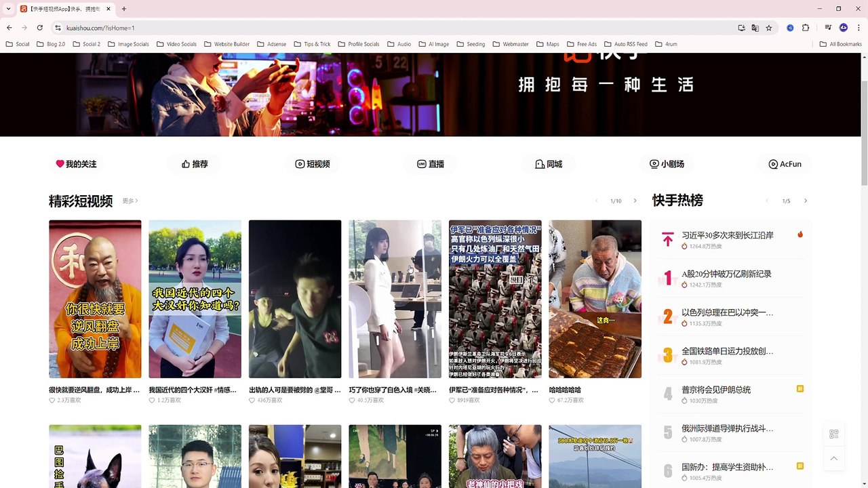Image resolution: width=868 pixels, height=488 pixels.
Task: Click the blue extension icon next to bookmark star
Action: pos(790,28)
